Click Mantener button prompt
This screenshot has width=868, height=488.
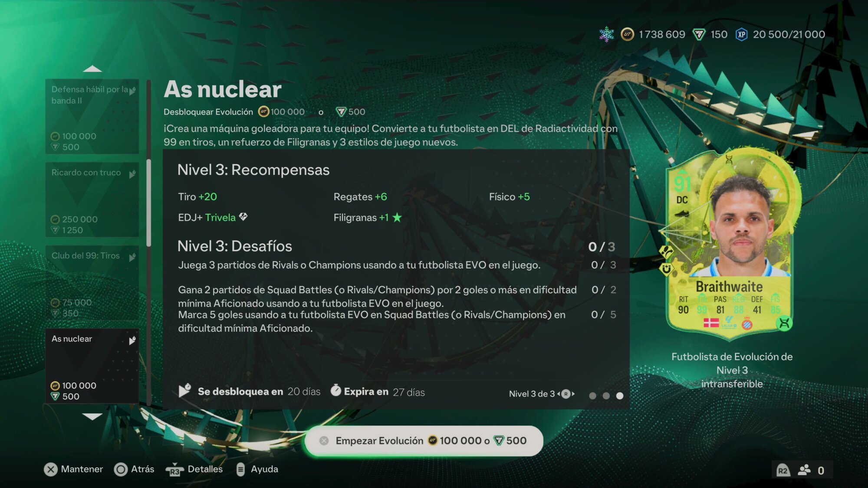(x=73, y=469)
